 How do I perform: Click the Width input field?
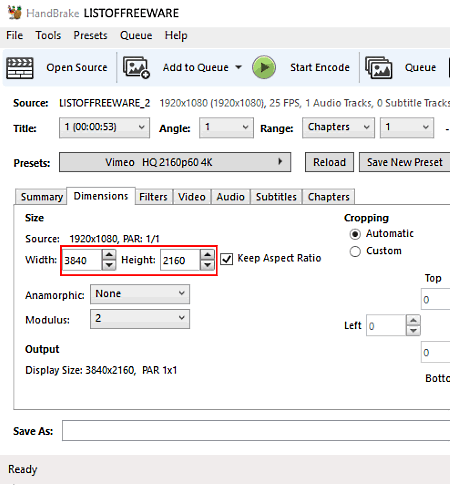pyautogui.click(x=82, y=260)
